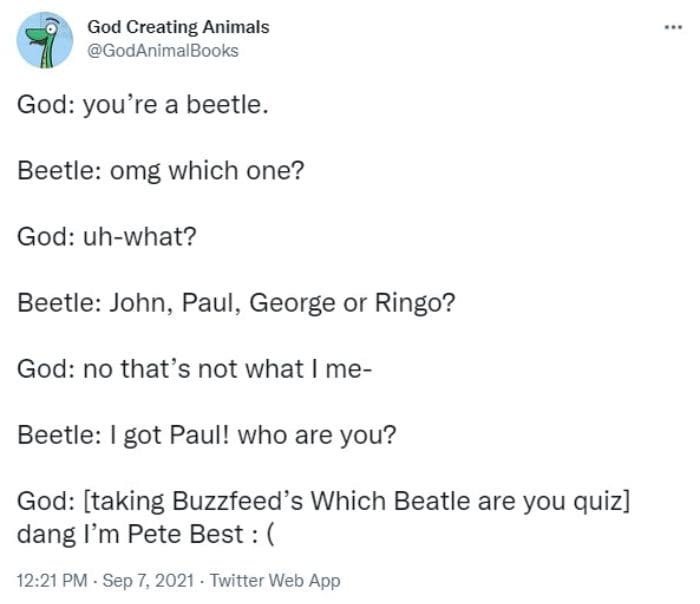Click the 12:21 PM timestamp

[51, 580]
